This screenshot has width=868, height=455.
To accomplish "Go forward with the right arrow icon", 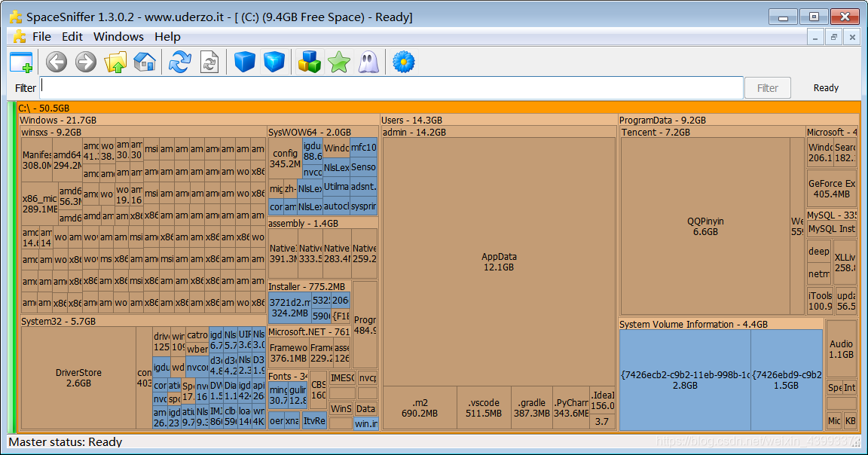I will [x=86, y=62].
